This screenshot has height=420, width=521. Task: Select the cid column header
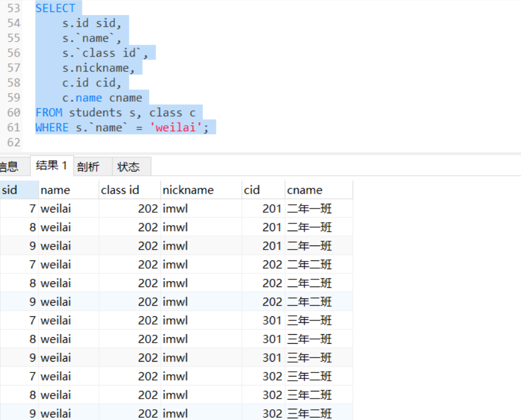tap(252, 190)
